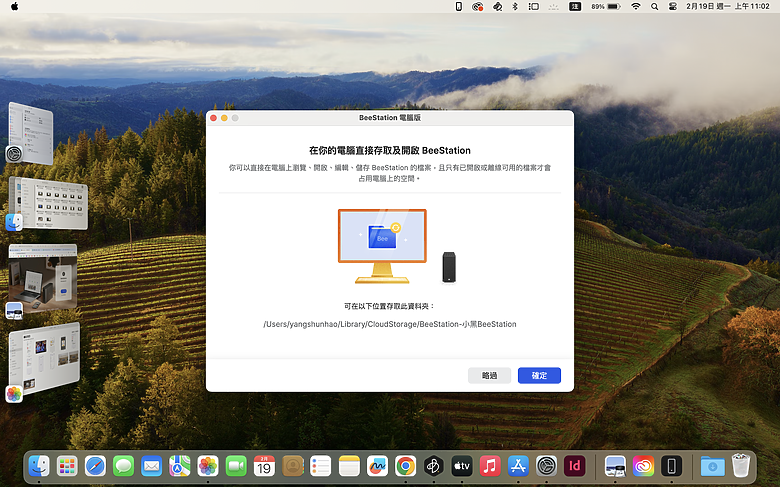Open Maps from the Dock
780x487 pixels.
pos(180,466)
